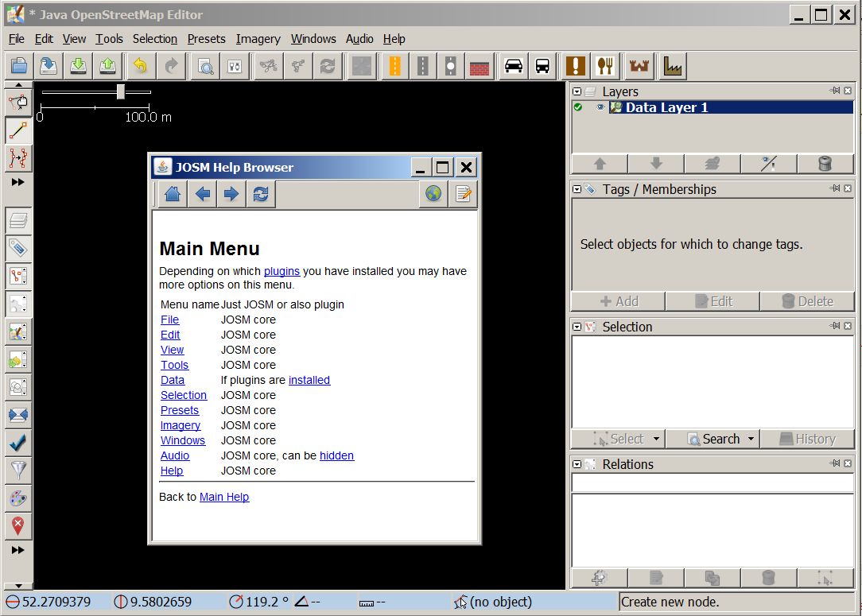Open the Imagery menu
The height and width of the screenshot is (616, 862).
(x=258, y=38)
